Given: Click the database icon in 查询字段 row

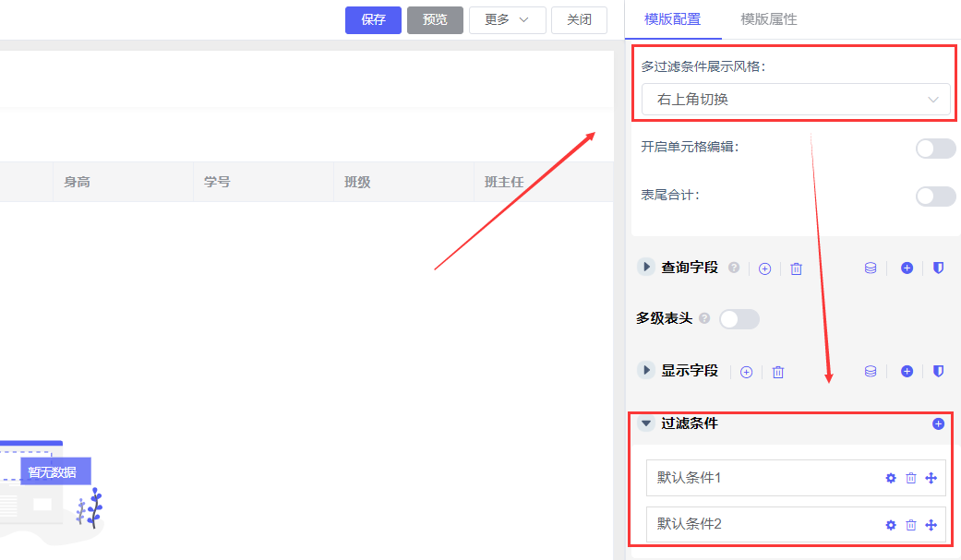Looking at the screenshot, I should [870, 268].
